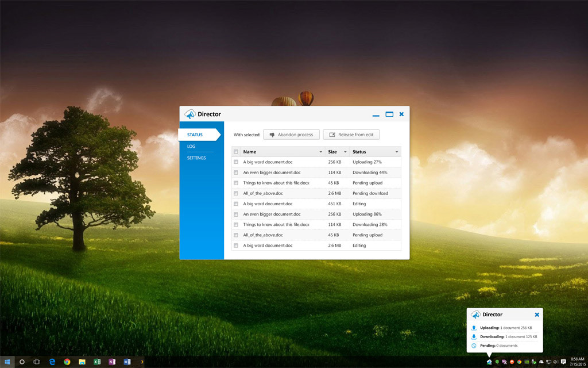This screenshot has height=368, width=588.
Task: Maximize the Director window
Action: [389, 114]
